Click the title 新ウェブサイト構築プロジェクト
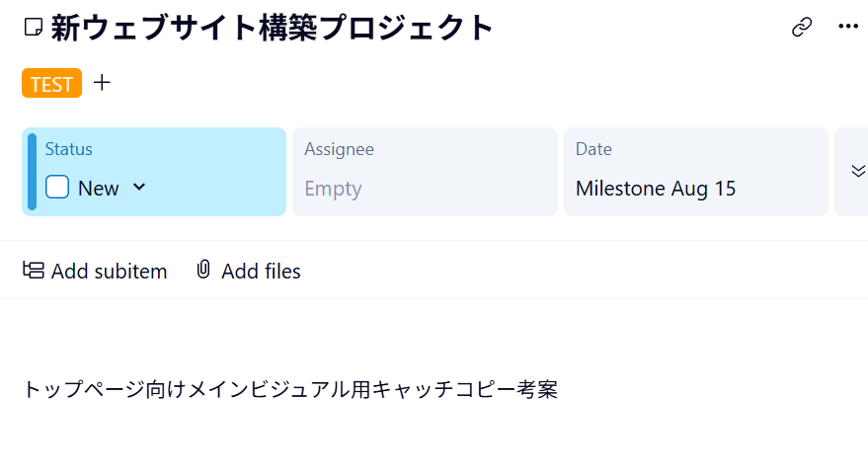The image size is (868, 475). click(x=272, y=28)
